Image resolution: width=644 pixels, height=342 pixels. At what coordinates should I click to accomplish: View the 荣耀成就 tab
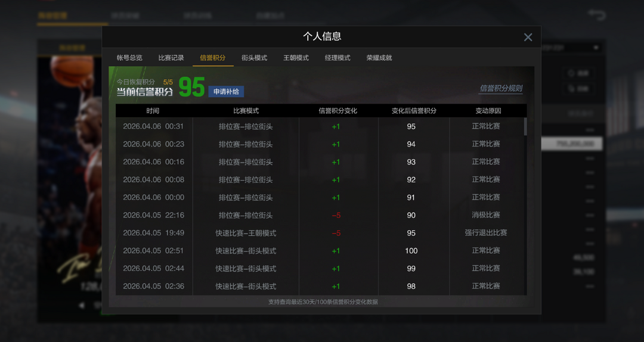[x=379, y=58]
